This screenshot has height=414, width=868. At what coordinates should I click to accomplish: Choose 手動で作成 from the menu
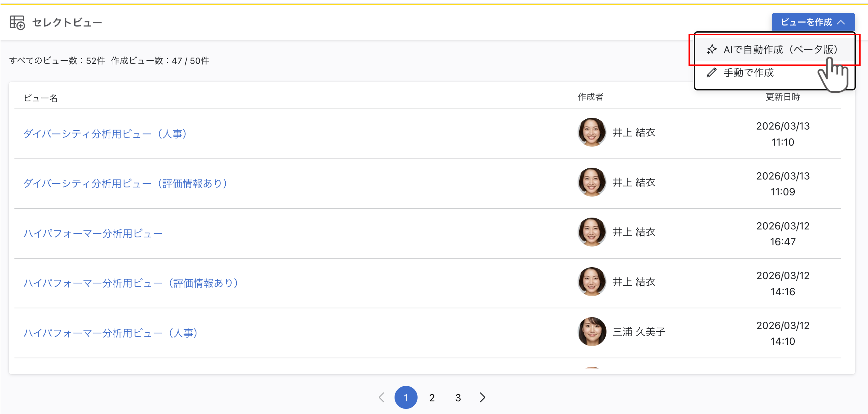pos(749,72)
